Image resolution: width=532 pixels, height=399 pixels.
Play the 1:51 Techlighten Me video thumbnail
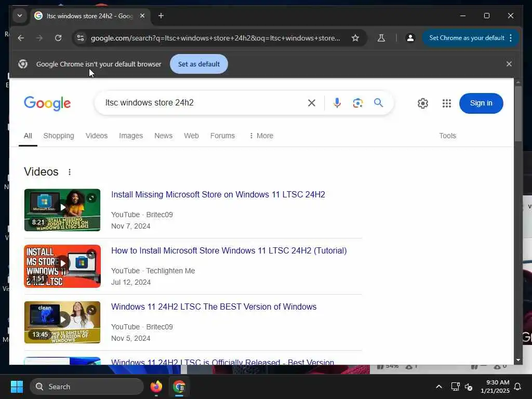click(62, 267)
